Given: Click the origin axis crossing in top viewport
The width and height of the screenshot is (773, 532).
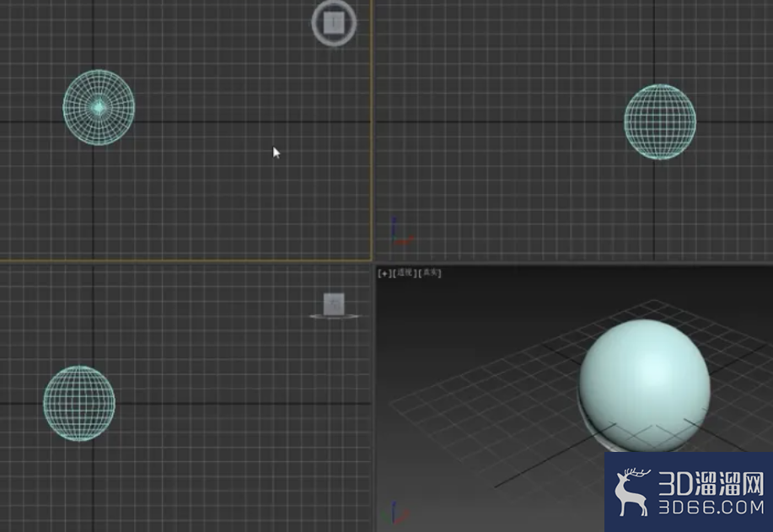Looking at the screenshot, I should (x=94, y=121).
